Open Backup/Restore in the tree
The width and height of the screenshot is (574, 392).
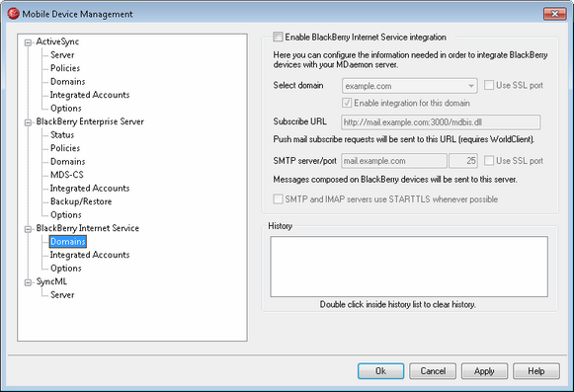click(x=81, y=201)
